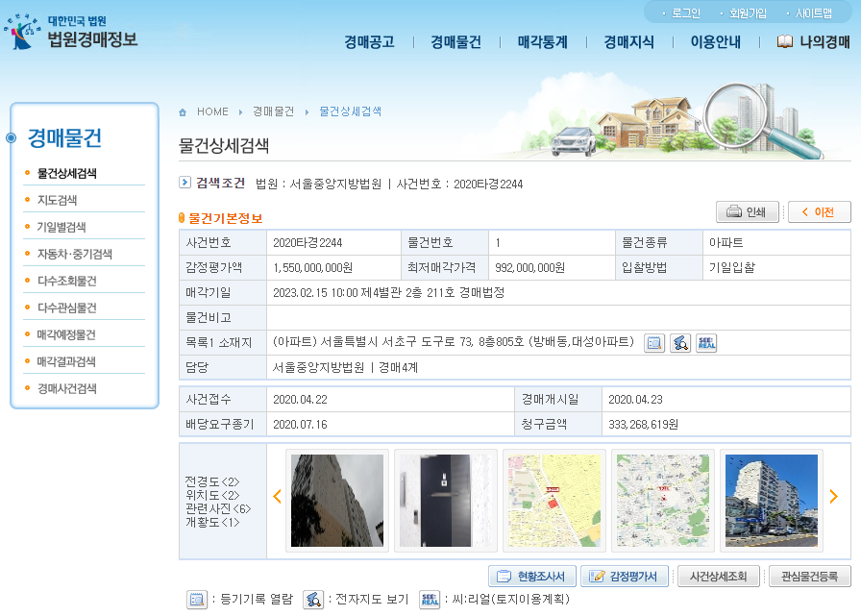Click the 법원경매정보 logo

(x=70, y=32)
